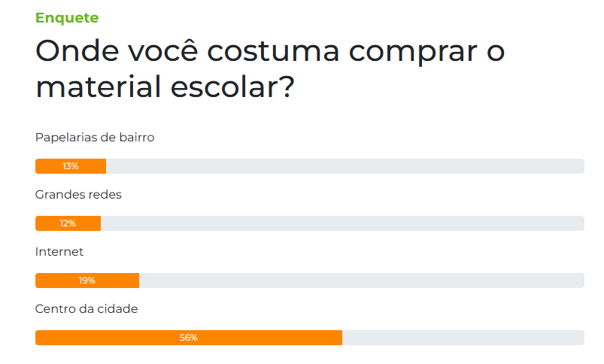The image size is (604, 364).
Task: Click the 'material escolar?' heading line
Action: click(164, 86)
